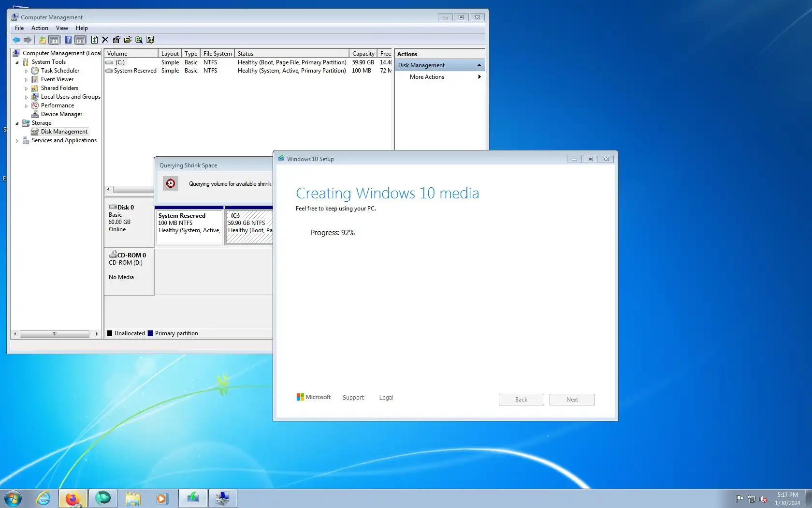Select Shared Folders in the console tree
This screenshot has height=508, width=812.
[59, 88]
